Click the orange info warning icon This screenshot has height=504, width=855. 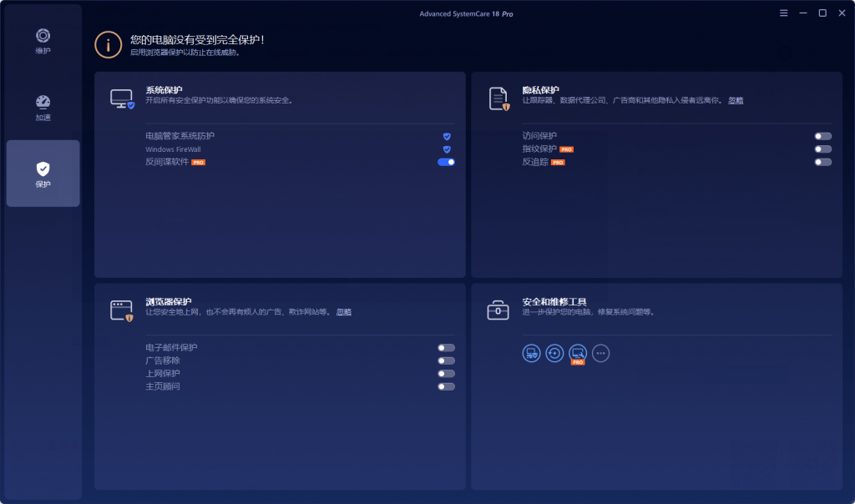coord(108,45)
